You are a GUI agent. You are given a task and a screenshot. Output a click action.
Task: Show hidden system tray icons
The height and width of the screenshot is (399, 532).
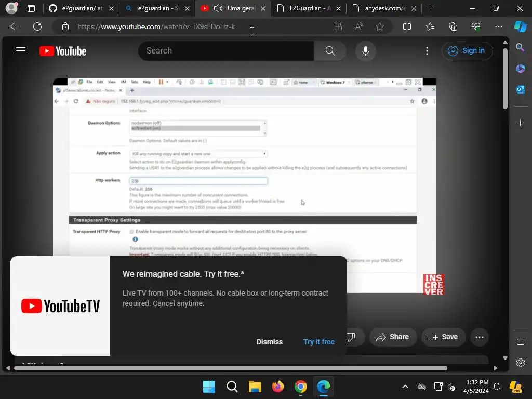pos(405,387)
